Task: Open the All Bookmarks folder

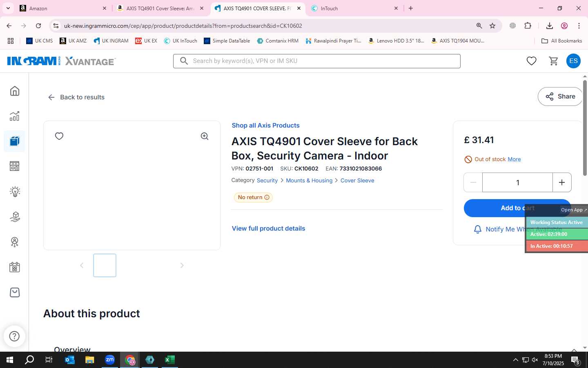Action: [561, 41]
